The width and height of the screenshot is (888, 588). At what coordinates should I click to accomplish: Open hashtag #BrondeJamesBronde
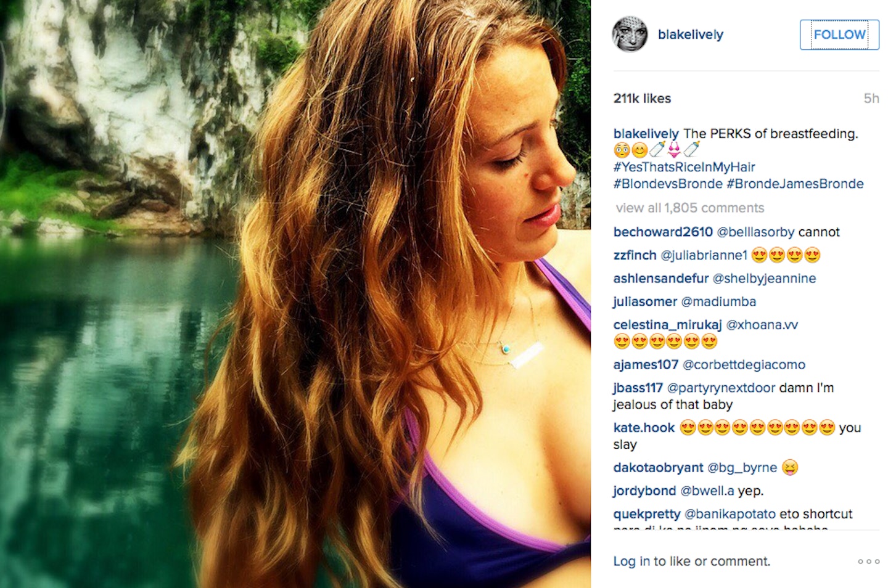[795, 184]
